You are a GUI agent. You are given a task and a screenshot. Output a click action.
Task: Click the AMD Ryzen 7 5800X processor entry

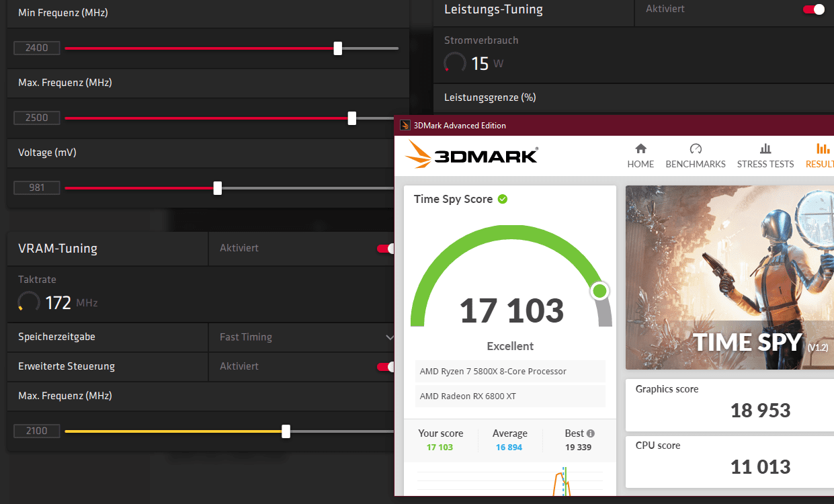(x=510, y=372)
